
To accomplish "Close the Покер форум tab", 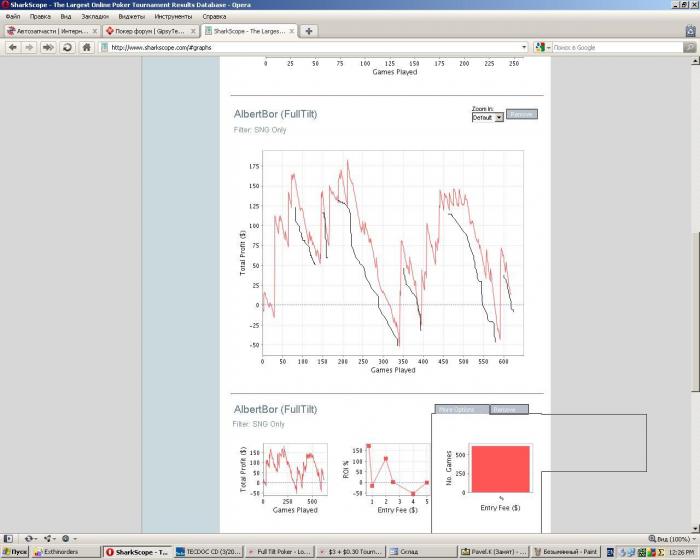I will (x=193, y=31).
